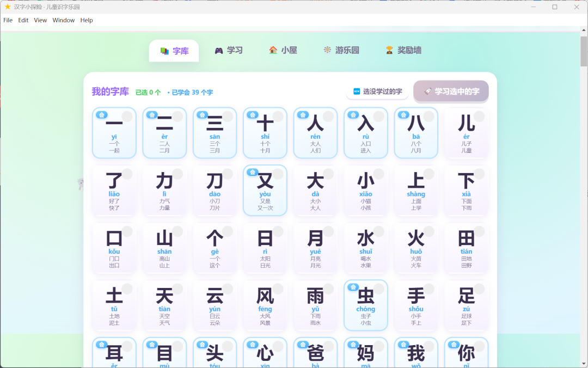Open the View menu

(40, 20)
